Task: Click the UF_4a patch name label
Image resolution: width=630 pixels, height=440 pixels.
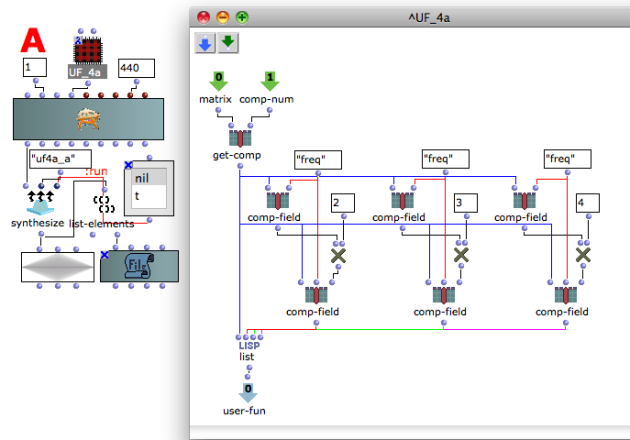Action: (x=87, y=72)
